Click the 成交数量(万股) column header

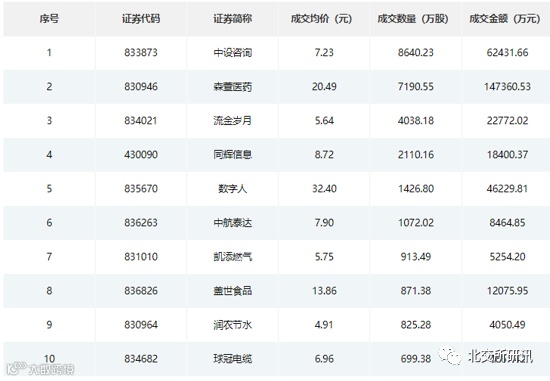(413, 19)
